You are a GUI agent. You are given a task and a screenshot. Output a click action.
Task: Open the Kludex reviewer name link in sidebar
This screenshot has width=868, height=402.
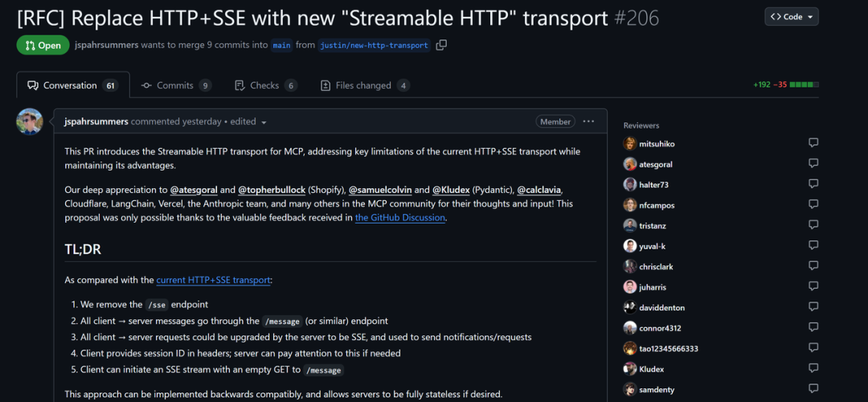652,369
